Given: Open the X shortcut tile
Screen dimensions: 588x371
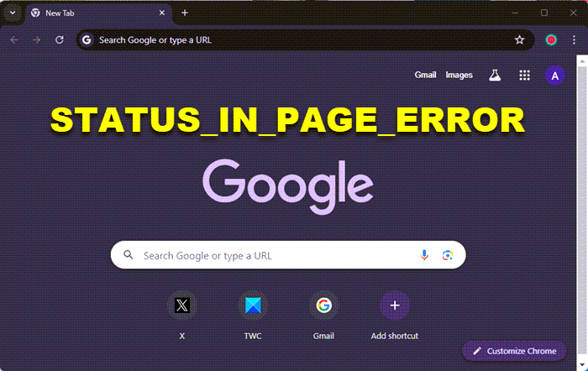Looking at the screenshot, I should pos(182,316).
